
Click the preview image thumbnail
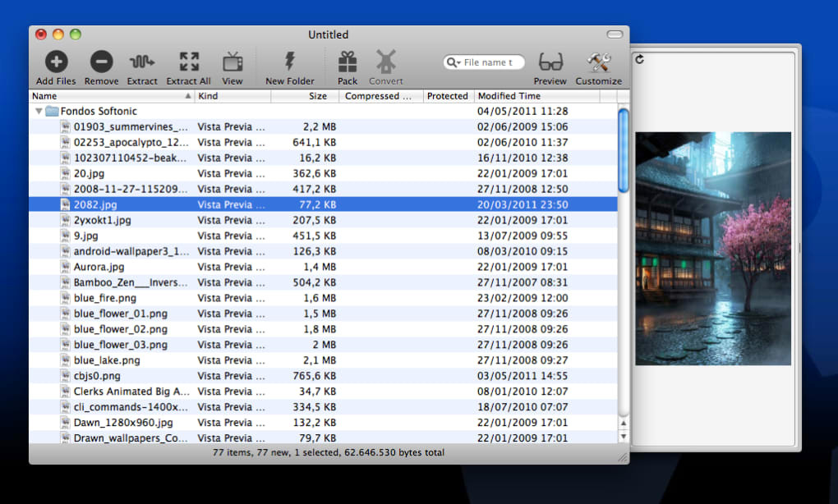click(713, 248)
